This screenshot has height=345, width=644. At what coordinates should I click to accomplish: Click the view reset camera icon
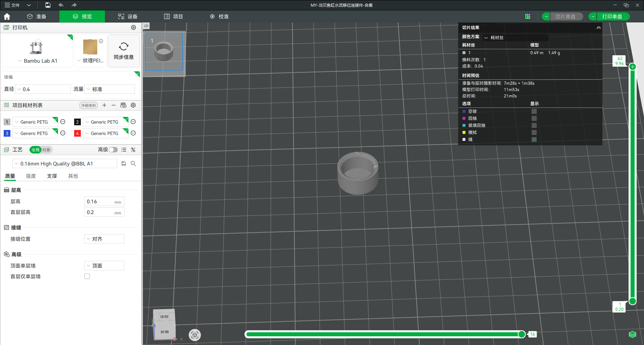point(195,335)
